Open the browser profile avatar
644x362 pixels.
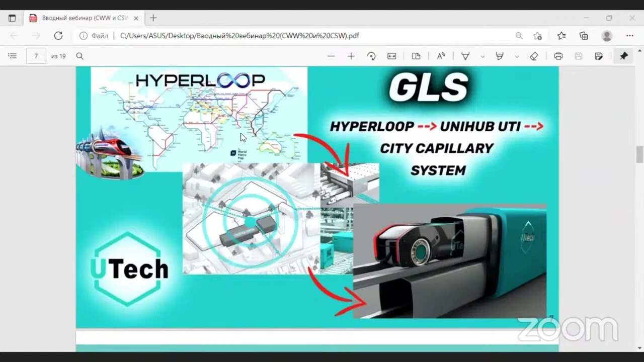(607, 36)
